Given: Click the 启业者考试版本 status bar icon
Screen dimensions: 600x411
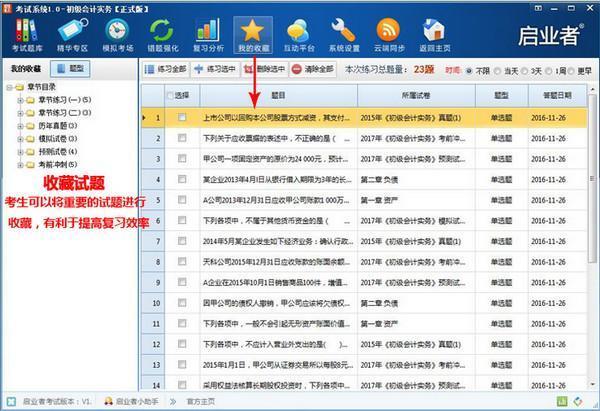Looking at the screenshot, I should (11, 401).
